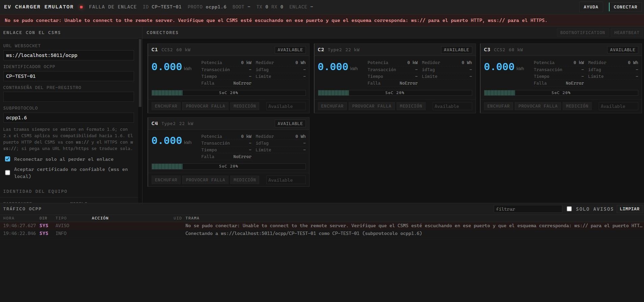Click PROVOCAR FALLA on connector C1
Image resolution: width=644 pixels, height=302 pixels.
coord(205,106)
